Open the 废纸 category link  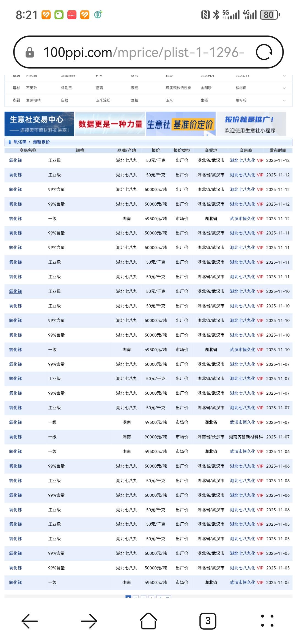point(134,88)
